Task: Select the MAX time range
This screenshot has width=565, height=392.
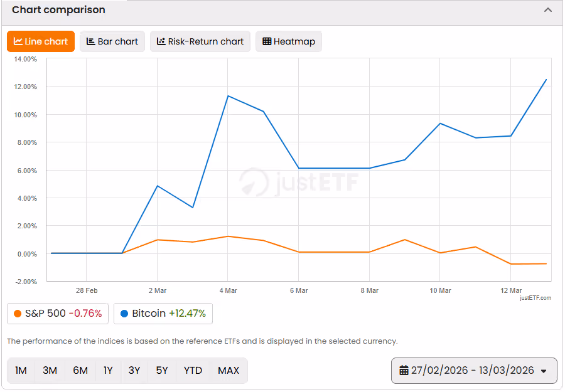Action: click(229, 371)
